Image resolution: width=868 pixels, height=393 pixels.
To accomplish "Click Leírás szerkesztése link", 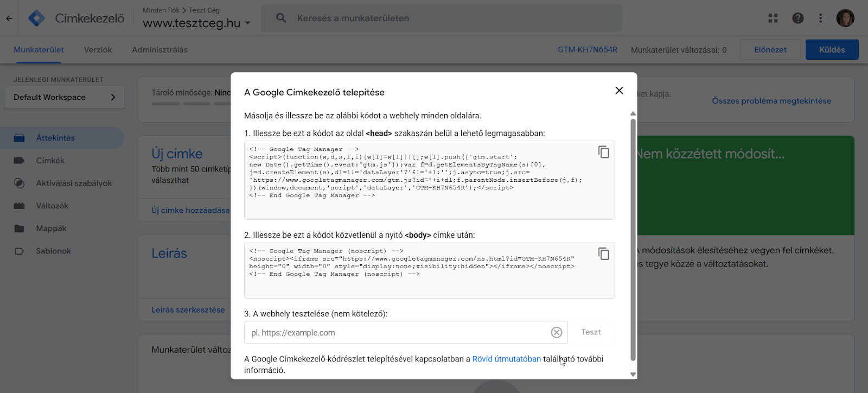I will [188, 310].
